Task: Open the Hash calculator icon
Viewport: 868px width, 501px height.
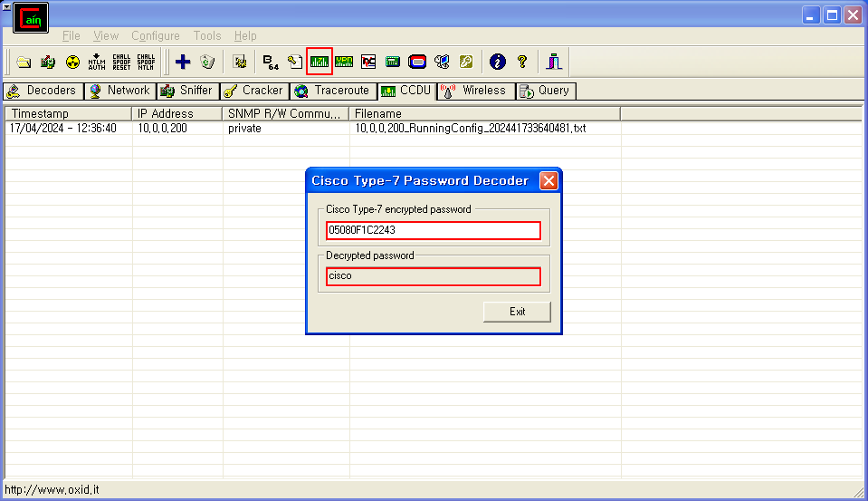Action: coord(393,62)
